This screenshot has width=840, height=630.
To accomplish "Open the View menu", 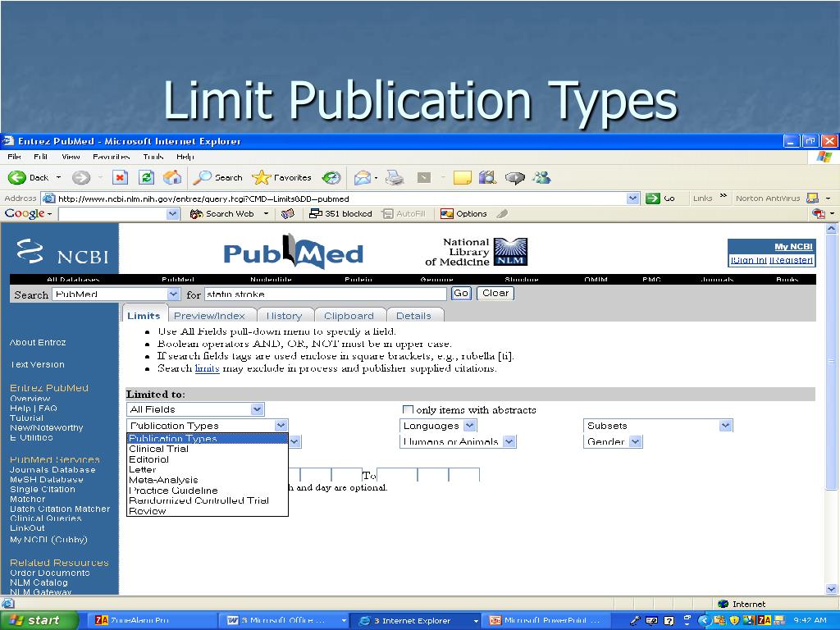I will (71, 157).
